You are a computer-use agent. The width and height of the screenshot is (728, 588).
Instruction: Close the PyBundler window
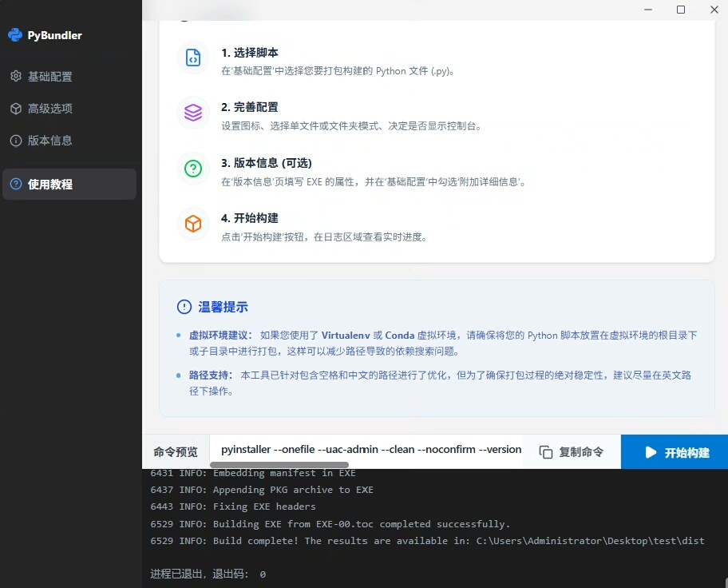(x=714, y=10)
